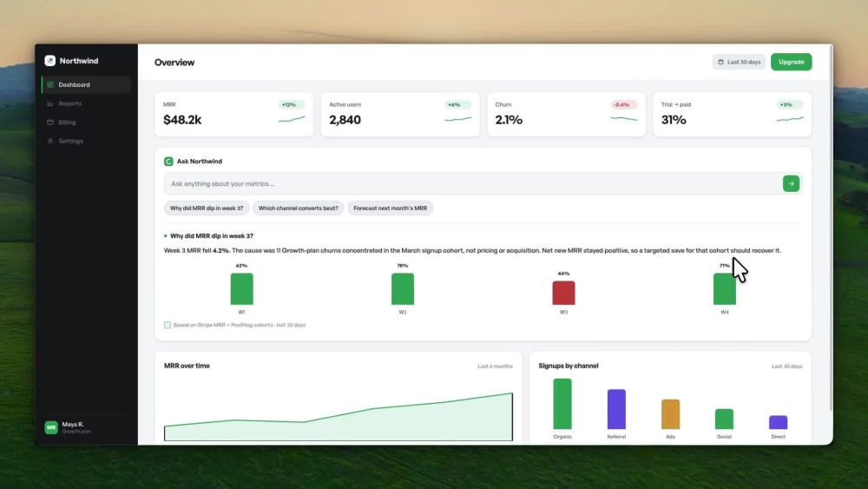868x489 pixels.
Task: Click the Reports bar-chart icon
Action: coord(50,103)
